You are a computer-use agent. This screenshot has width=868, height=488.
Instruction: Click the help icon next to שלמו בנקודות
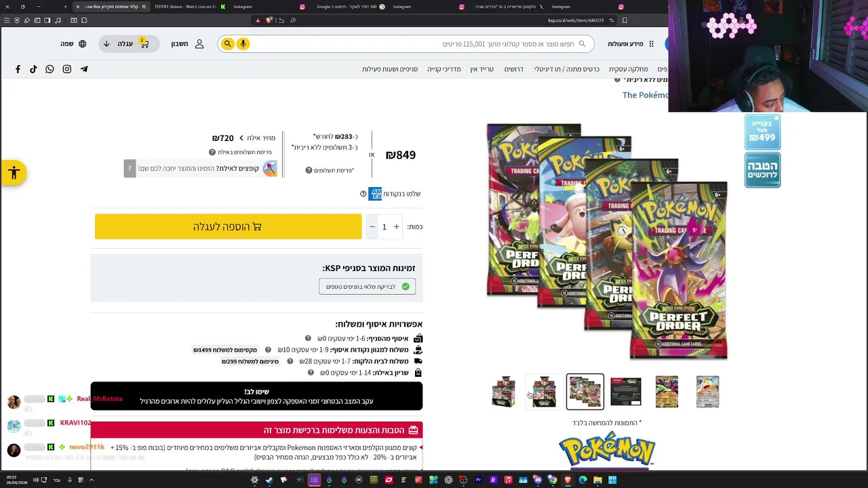(363, 194)
